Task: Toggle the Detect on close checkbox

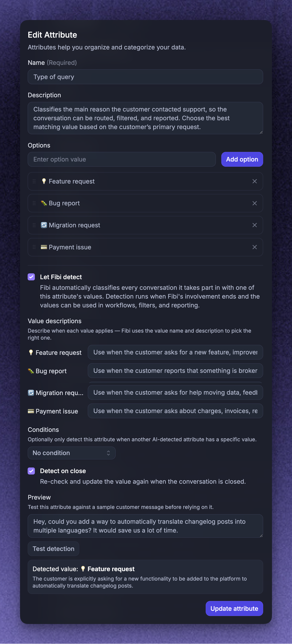Action: 31,471
